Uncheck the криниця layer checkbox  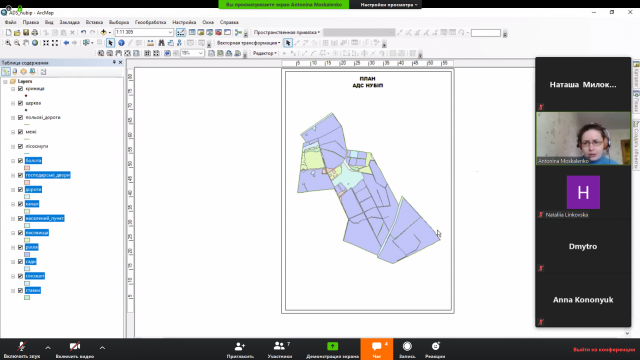[x=20, y=89]
